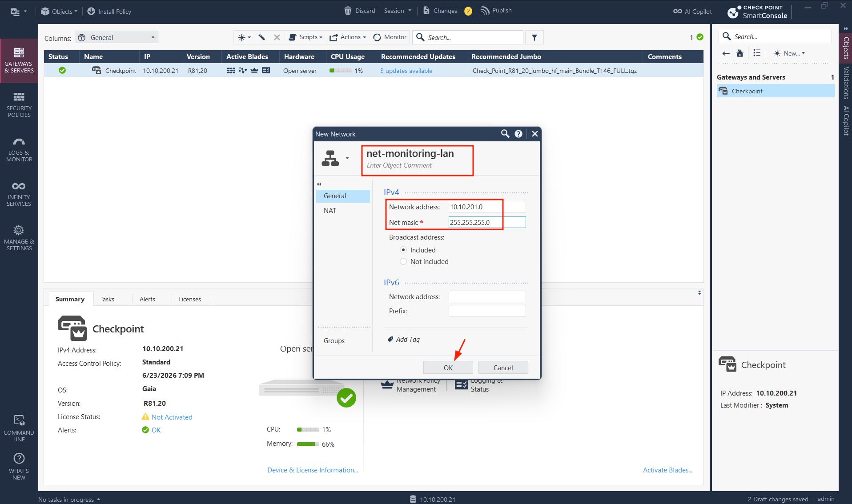
Task: Open help in New Network dialog
Action: tap(518, 134)
